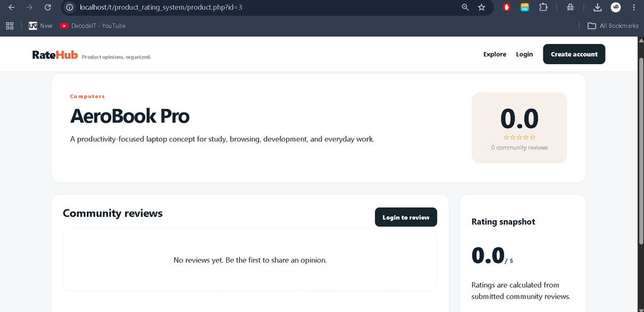Click the Create account button
Screen dimensions: 644x312
(x=574, y=54)
